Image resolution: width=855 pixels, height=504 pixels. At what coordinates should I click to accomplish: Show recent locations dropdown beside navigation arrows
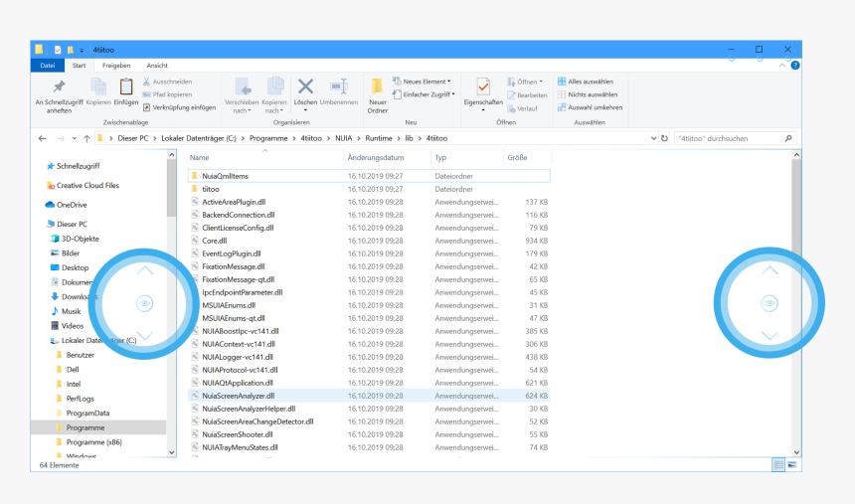click(75, 138)
